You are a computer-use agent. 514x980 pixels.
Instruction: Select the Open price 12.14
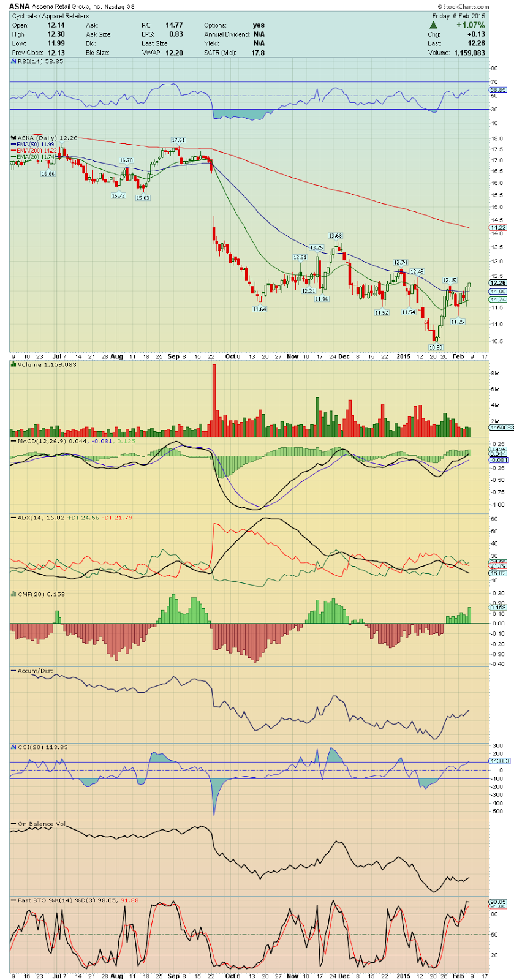point(56,25)
